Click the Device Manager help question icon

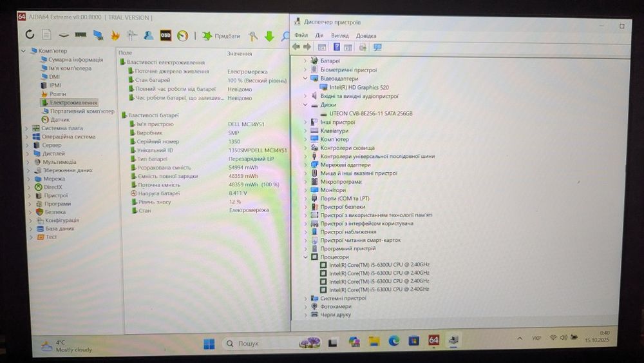[336, 47]
